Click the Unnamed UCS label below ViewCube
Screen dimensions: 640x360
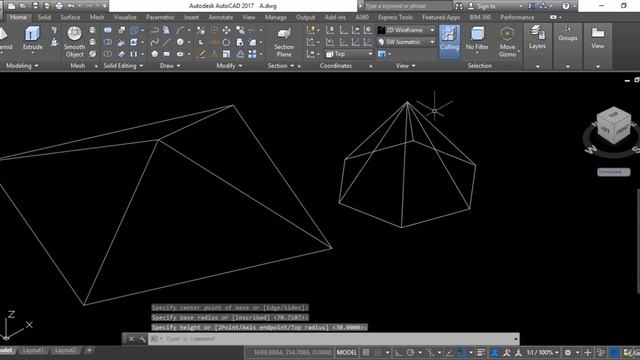613,172
